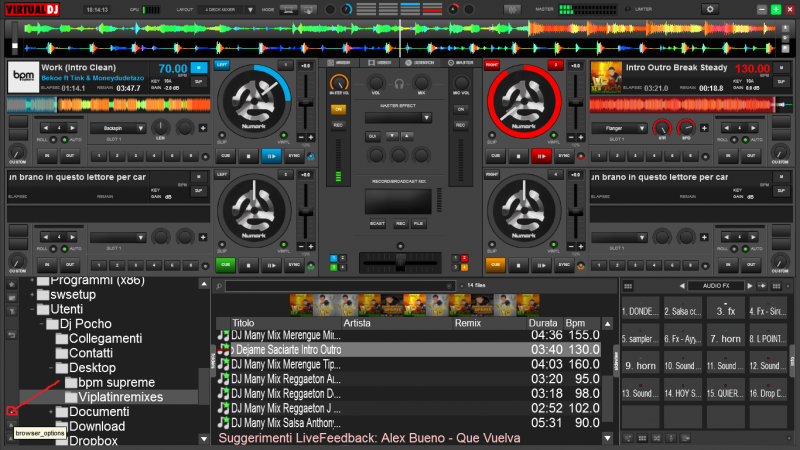Screen dimensions: 800x450
Task: Turn the master volume knob
Action: click(x=339, y=83)
